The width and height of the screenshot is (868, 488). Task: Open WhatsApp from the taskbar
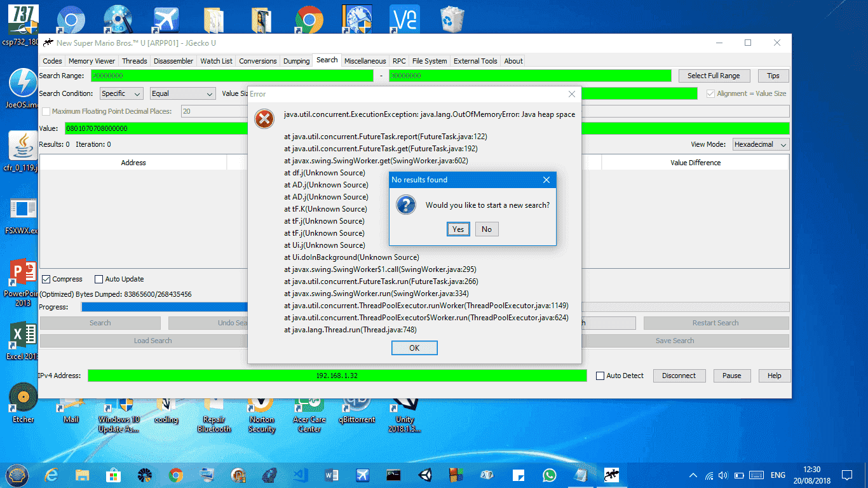tap(550, 475)
